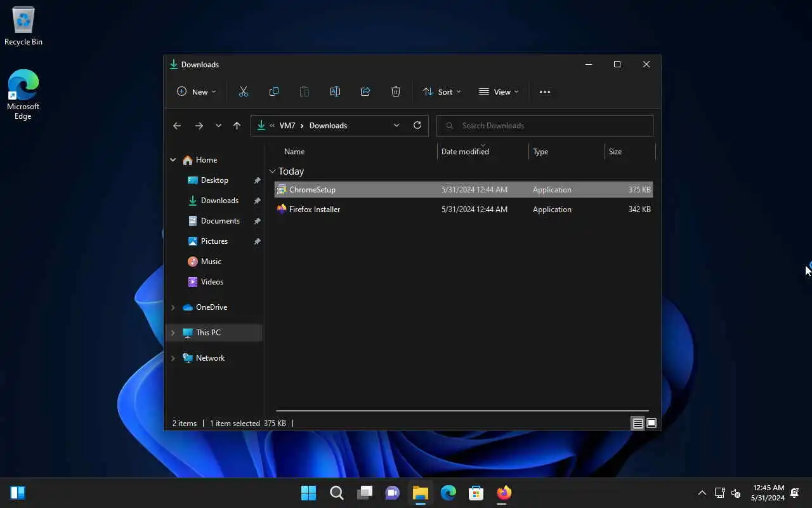Show hidden system tray icons
Screen dimensions: 812x508
[x=702, y=493]
